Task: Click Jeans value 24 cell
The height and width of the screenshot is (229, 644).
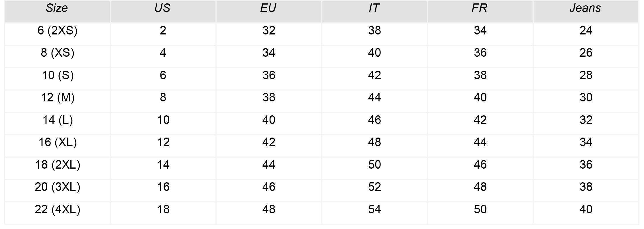Action: (x=586, y=34)
